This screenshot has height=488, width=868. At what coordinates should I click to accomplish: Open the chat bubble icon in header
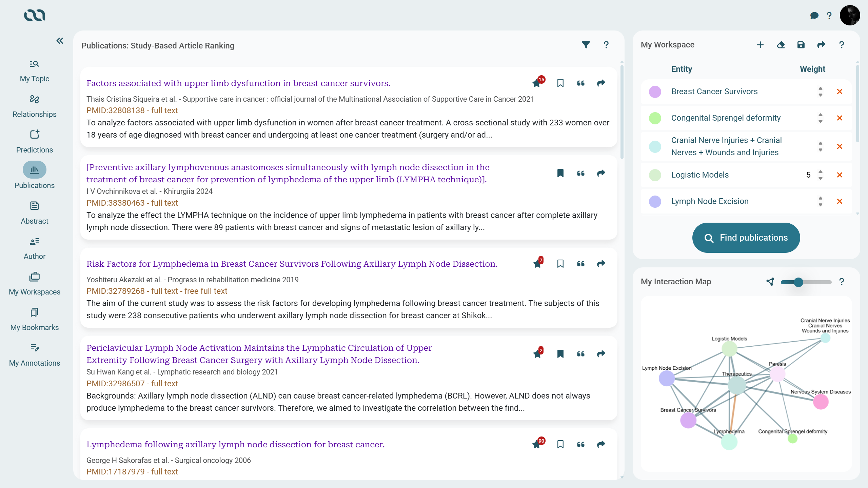click(814, 16)
